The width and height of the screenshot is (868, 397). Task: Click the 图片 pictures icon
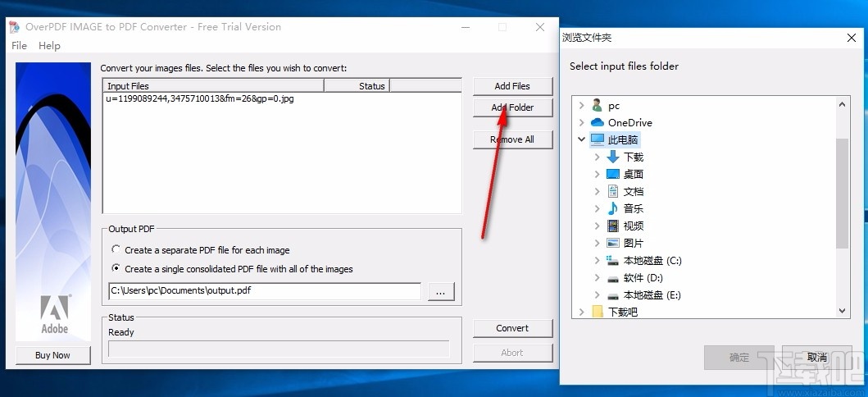click(x=613, y=243)
